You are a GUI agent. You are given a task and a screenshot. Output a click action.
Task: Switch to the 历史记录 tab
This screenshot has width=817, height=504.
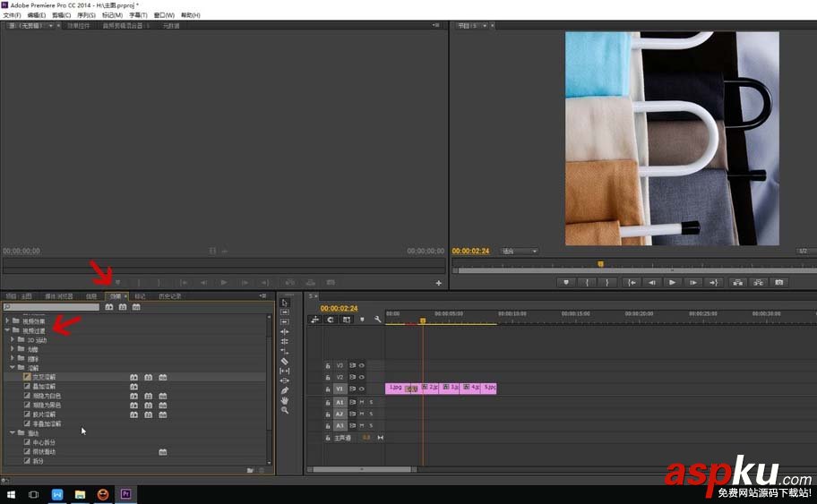[169, 296]
